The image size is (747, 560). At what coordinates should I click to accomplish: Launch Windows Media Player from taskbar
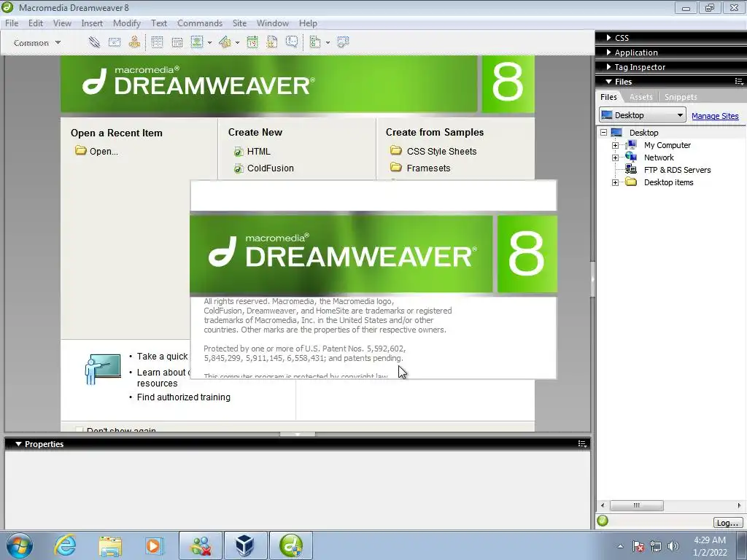pos(155,545)
